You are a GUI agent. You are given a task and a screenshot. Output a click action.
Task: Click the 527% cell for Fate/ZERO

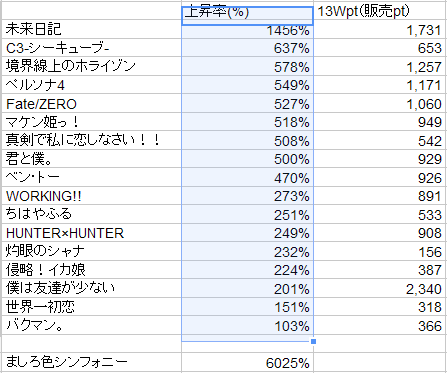coord(247,103)
